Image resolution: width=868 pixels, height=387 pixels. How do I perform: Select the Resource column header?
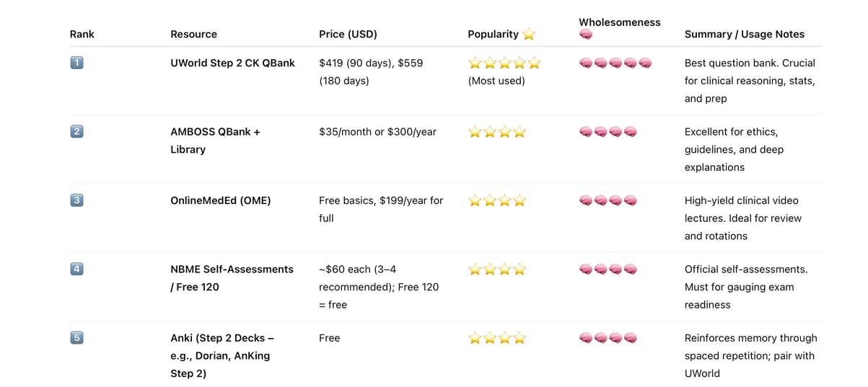pyautogui.click(x=193, y=34)
